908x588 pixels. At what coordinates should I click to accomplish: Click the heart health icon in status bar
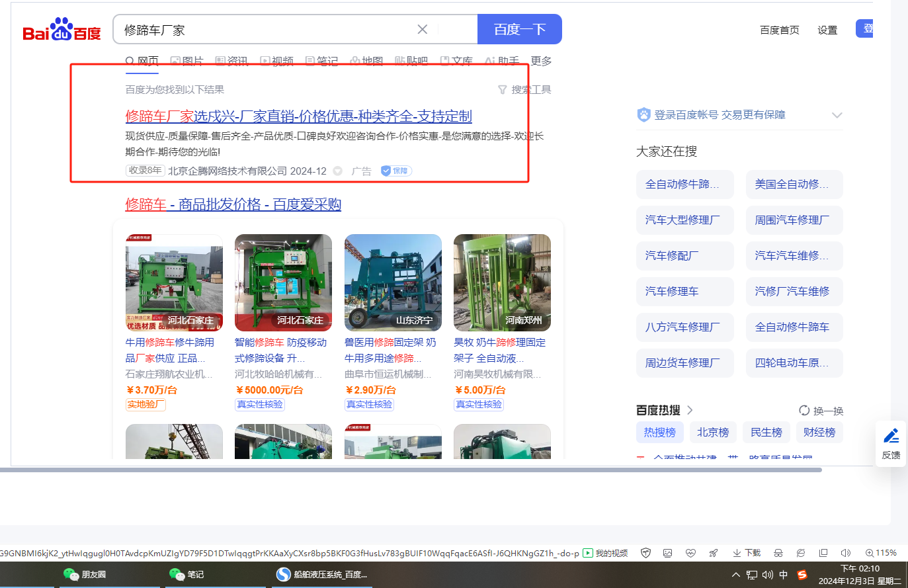click(690, 553)
